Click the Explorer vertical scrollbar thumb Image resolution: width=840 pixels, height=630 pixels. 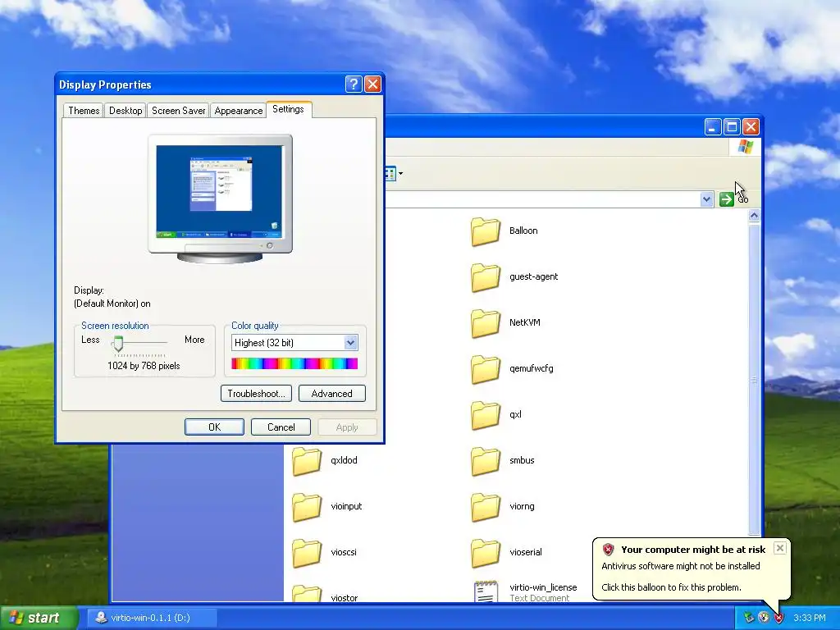tap(755, 379)
